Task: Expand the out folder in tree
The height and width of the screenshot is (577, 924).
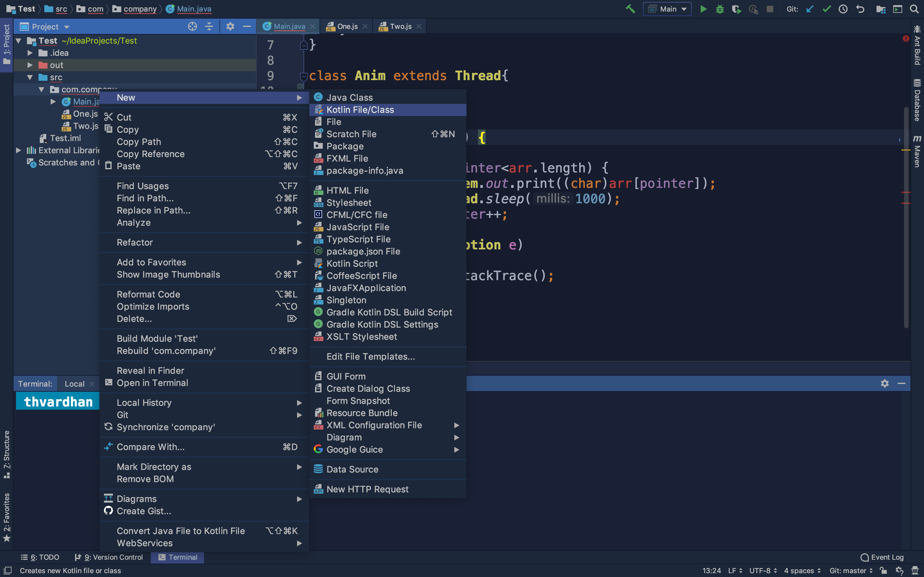Action: 30,65
